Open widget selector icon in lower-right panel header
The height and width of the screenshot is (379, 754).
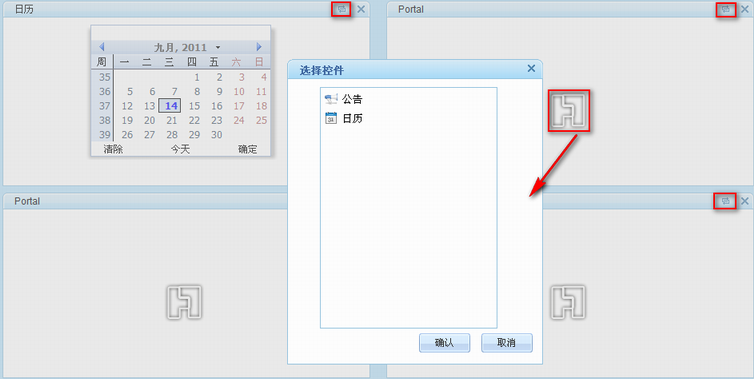[x=726, y=201]
